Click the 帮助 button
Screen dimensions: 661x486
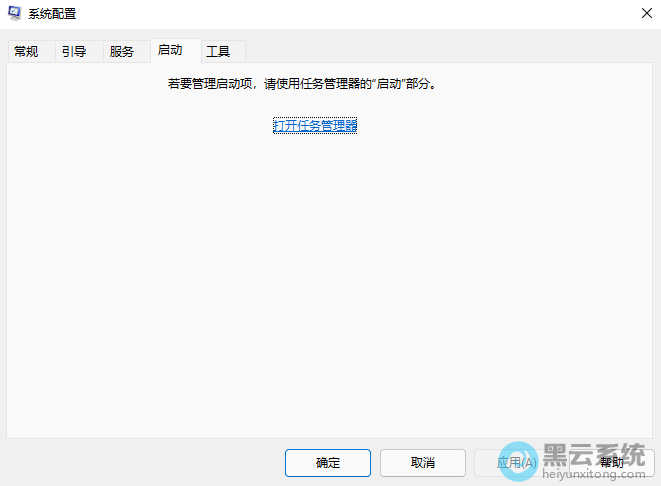(611, 463)
